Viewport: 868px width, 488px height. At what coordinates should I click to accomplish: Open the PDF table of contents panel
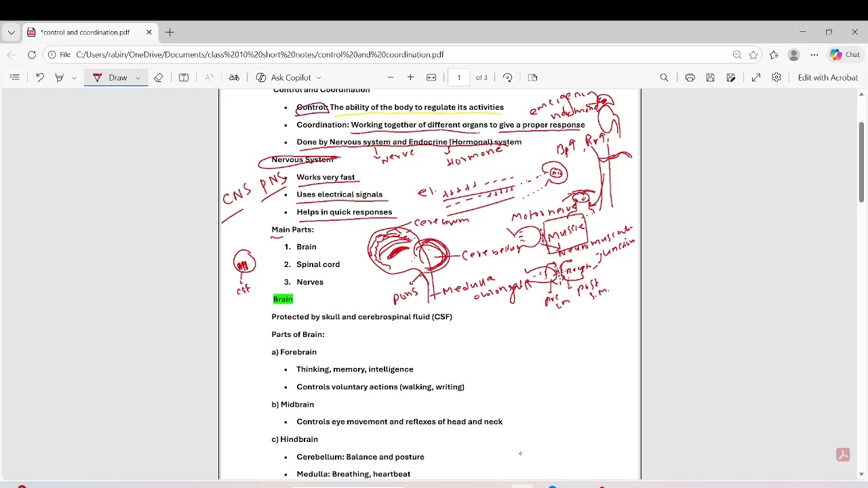(15, 78)
